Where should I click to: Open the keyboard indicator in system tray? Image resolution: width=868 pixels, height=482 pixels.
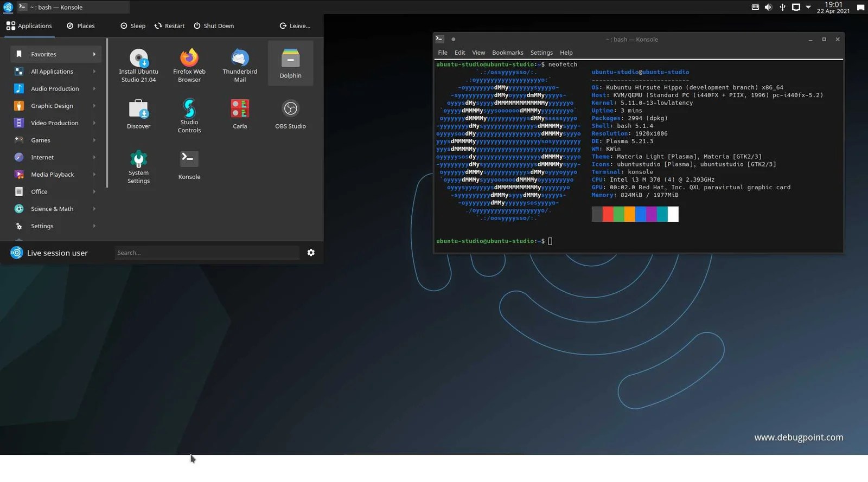click(x=755, y=7)
